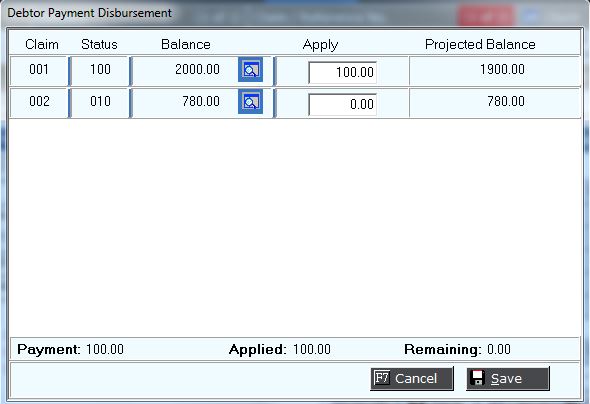
Task: Click the 2000.00 balance value
Action: coord(197,70)
